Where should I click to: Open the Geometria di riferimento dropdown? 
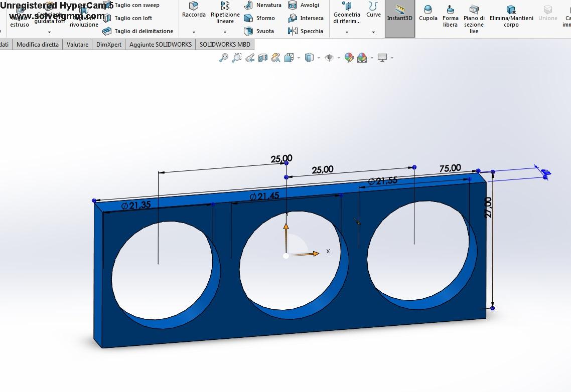point(347,32)
